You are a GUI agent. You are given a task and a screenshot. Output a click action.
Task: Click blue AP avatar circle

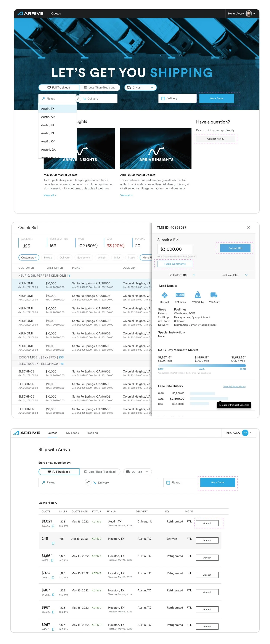(x=245, y=433)
